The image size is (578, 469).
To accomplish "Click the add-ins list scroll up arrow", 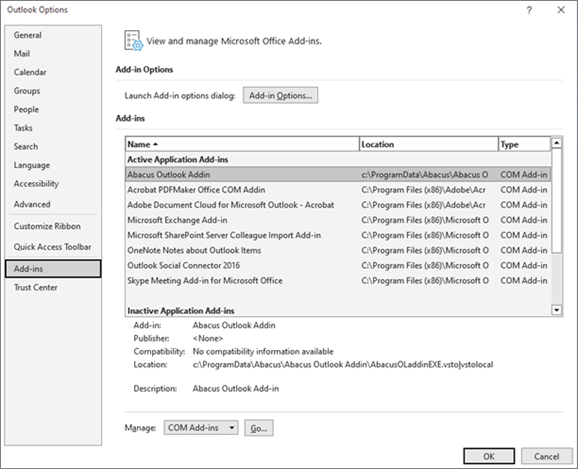I will (557, 143).
